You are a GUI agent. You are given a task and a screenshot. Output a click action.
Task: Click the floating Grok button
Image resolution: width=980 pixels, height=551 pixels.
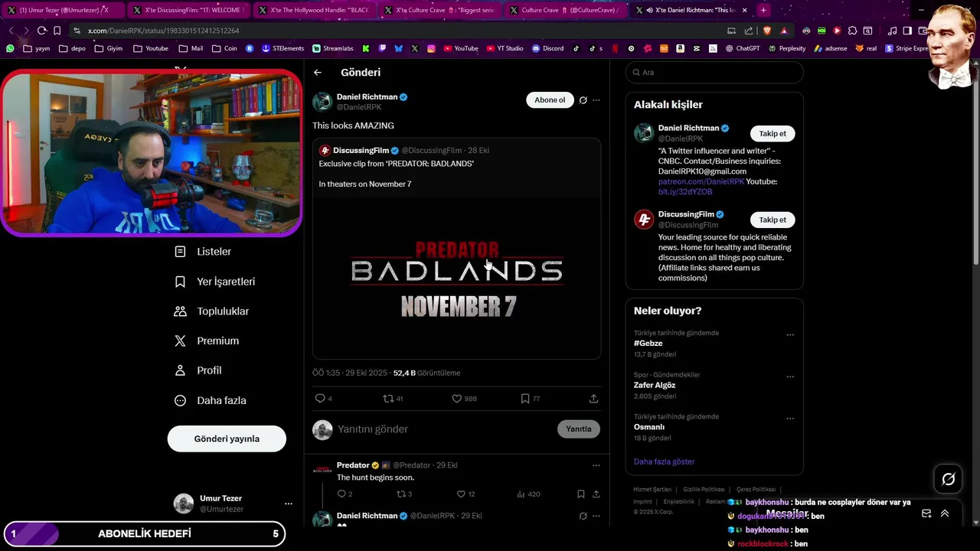pos(949,479)
